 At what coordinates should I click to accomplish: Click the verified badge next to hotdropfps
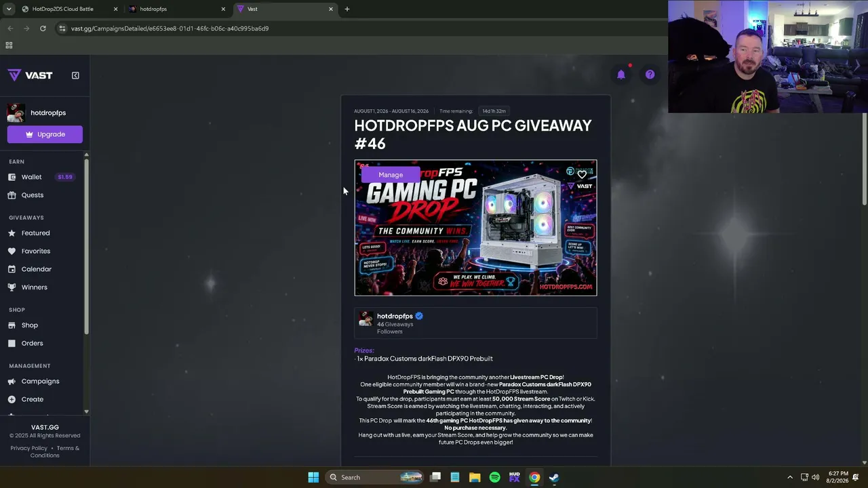tap(419, 316)
